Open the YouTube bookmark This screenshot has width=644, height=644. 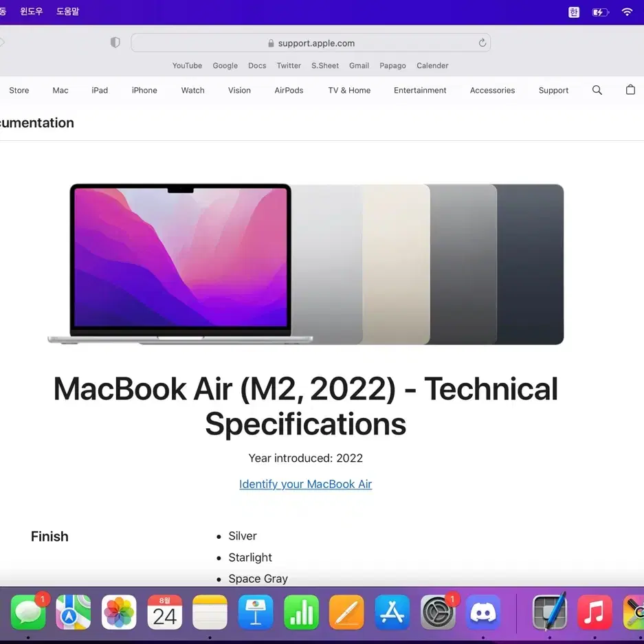pyautogui.click(x=187, y=65)
